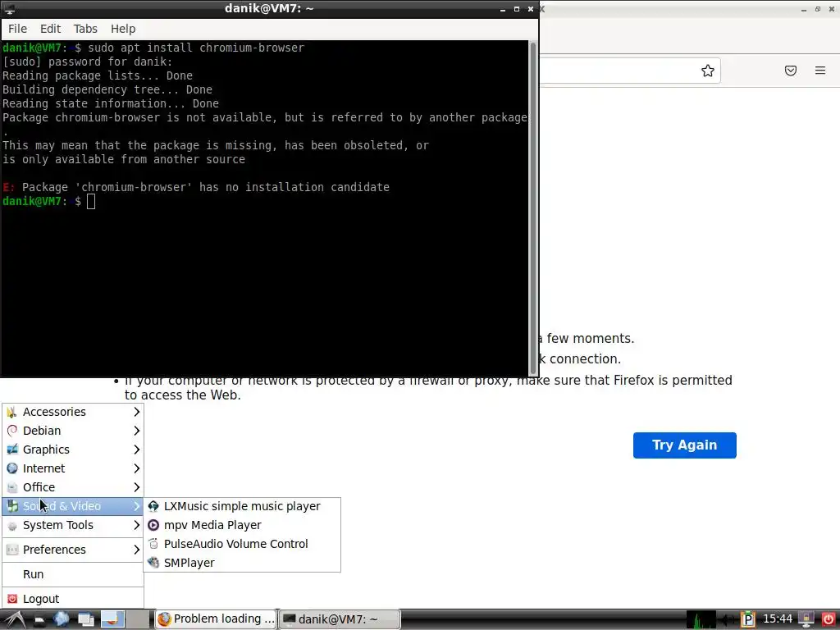Click the terminal vertical scrollbar
The height and width of the screenshot is (630, 840).
533,208
